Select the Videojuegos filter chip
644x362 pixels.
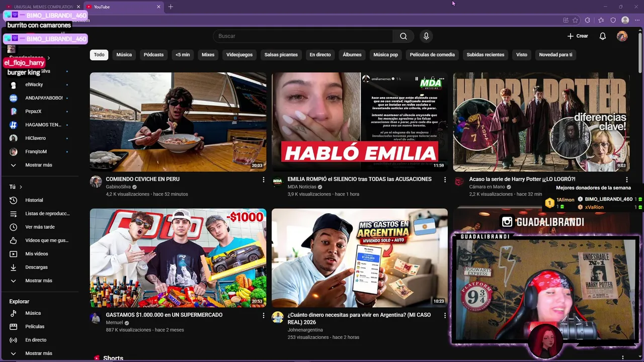coord(239,55)
